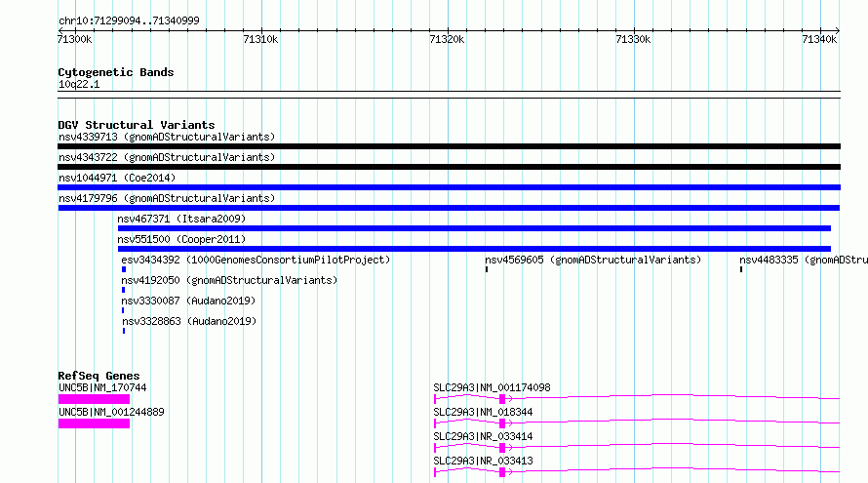Click the blue bar under nsv4179796
Screen dimensions: 868x483
[x=449, y=208]
